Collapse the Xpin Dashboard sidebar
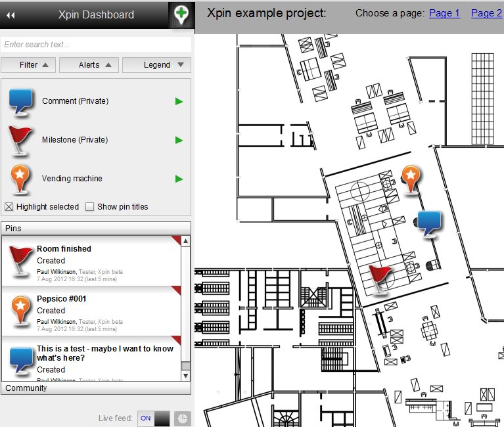The image size is (504, 427). coord(11,14)
